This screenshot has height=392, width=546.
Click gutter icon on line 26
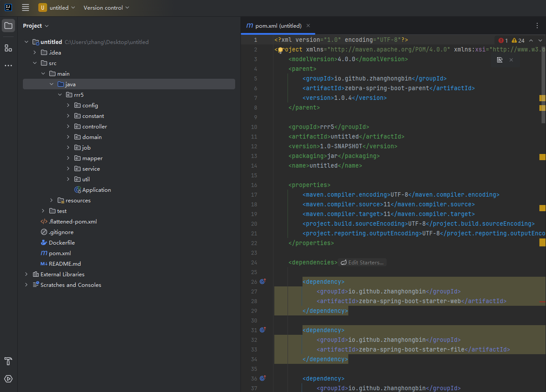(x=263, y=282)
